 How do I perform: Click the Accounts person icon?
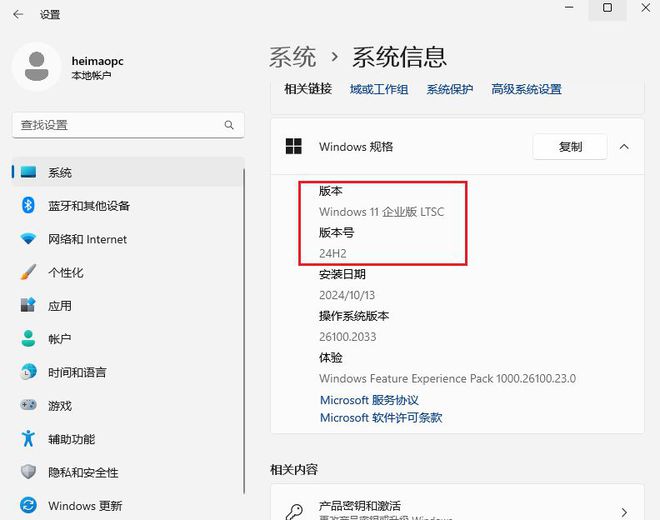tap(28, 339)
